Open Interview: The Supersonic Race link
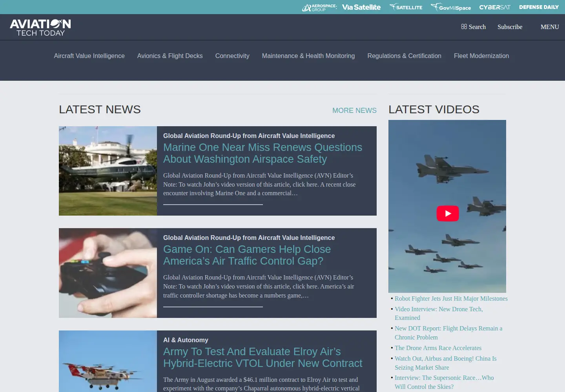 444,382
